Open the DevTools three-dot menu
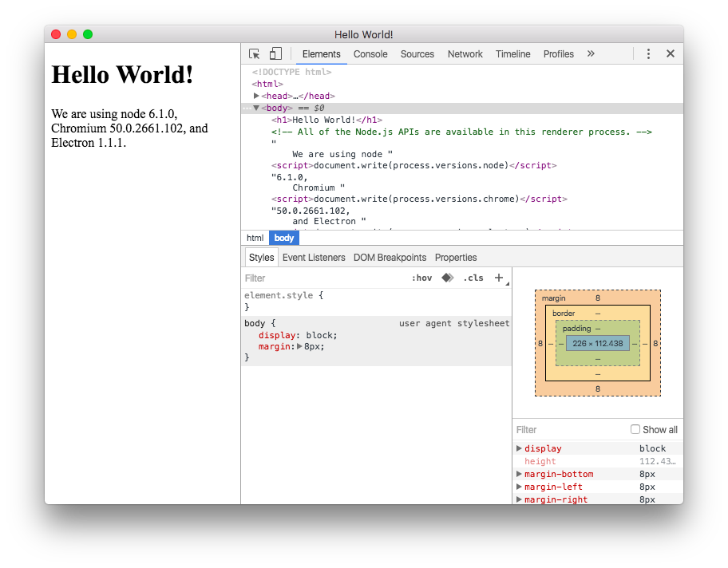Image resolution: width=728 pixels, height=568 pixels. 648,53
